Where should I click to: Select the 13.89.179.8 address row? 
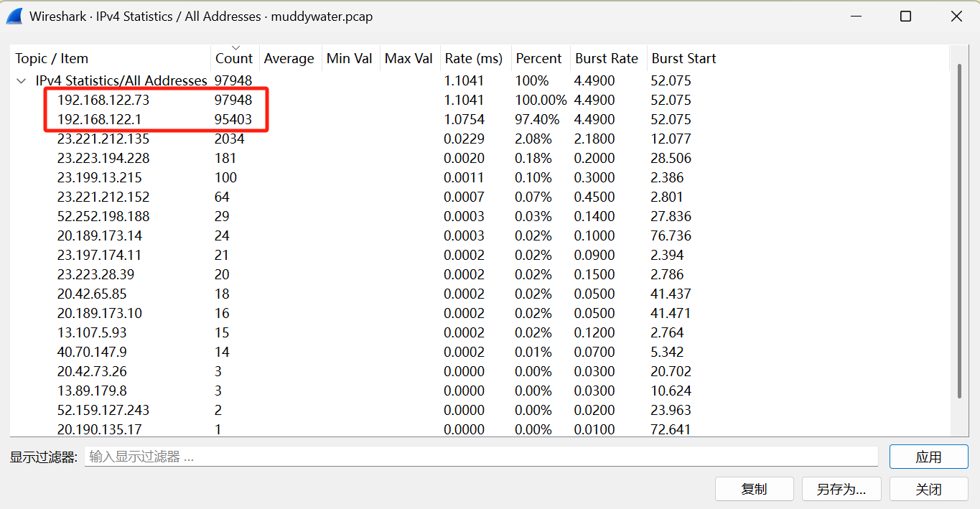click(480, 391)
